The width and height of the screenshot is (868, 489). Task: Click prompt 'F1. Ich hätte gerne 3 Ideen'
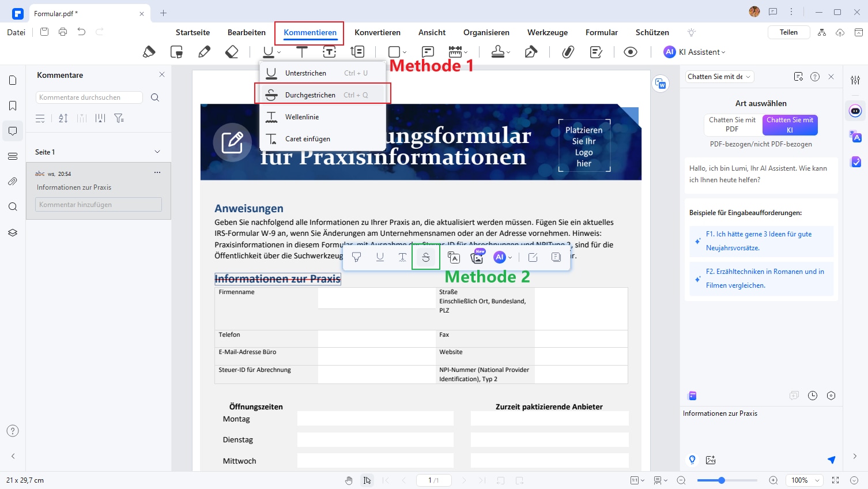click(761, 241)
